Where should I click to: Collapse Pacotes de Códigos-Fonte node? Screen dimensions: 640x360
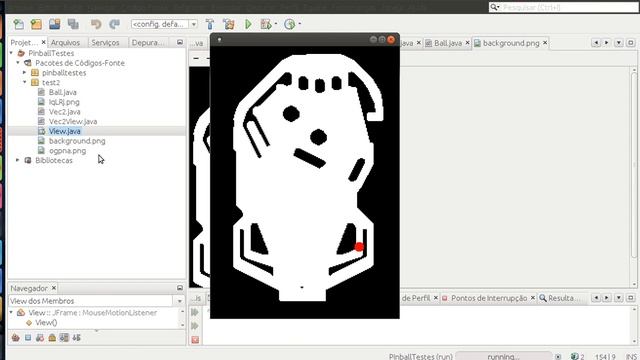[18, 63]
